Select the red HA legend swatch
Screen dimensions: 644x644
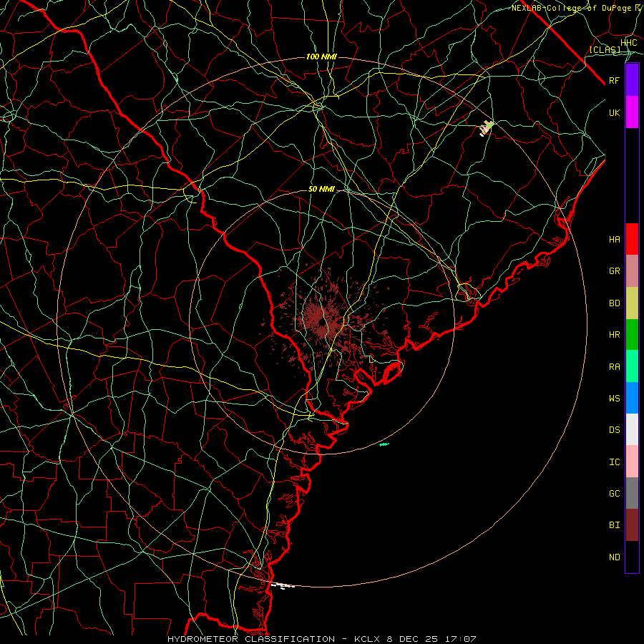pyautogui.click(x=632, y=239)
